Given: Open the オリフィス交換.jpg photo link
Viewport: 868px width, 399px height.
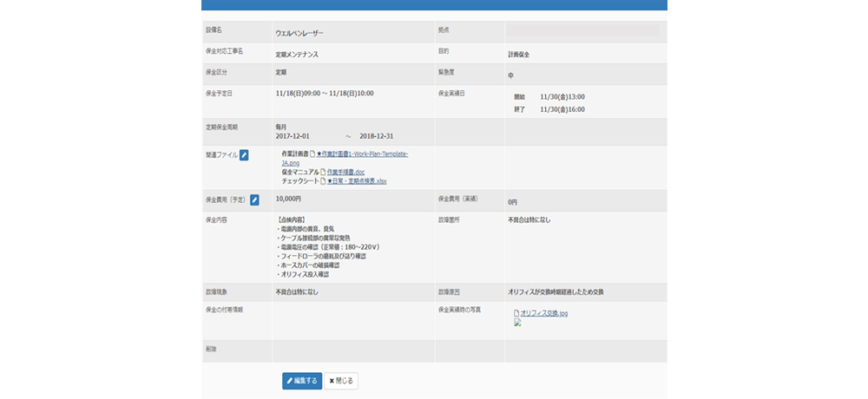Looking at the screenshot, I should [x=543, y=313].
